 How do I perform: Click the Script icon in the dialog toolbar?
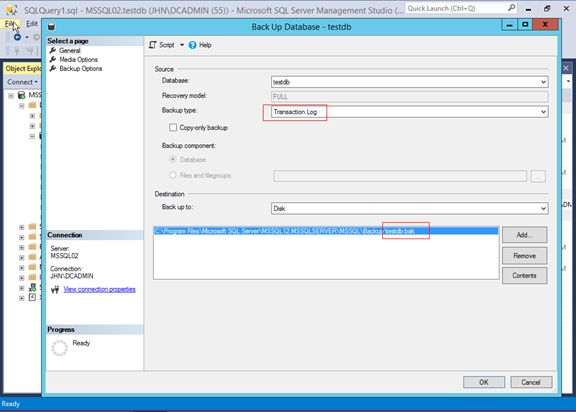(x=153, y=45)
